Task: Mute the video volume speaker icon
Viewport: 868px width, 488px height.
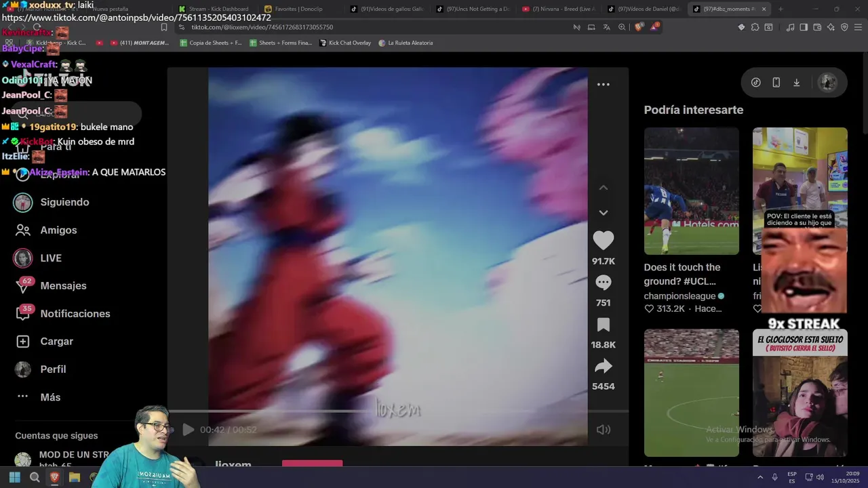Action: pos(603,430)
